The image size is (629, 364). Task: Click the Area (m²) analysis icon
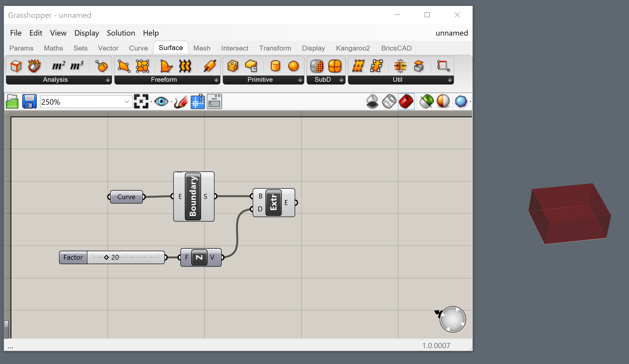59,66
